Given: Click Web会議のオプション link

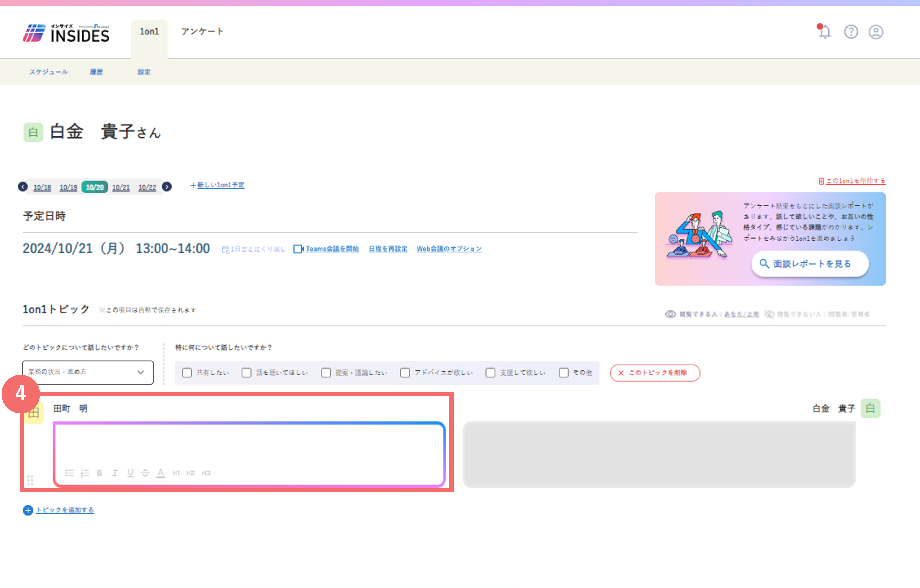Looking at the screenshot, I should coord(449,249).
